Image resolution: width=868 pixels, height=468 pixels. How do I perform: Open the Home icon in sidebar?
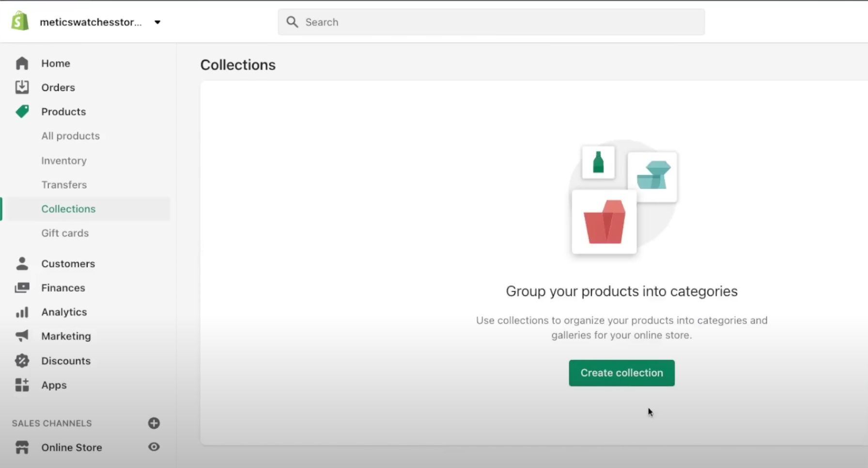click(22, 63)
